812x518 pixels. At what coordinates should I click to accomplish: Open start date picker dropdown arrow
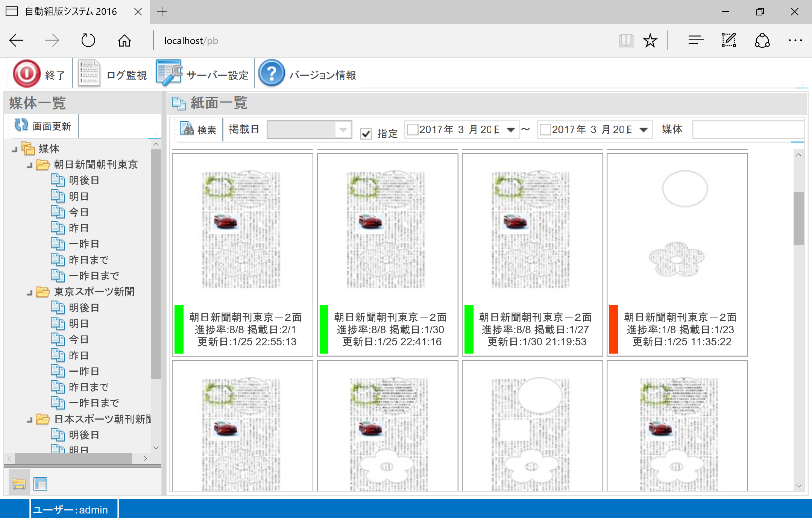(511, 130)
